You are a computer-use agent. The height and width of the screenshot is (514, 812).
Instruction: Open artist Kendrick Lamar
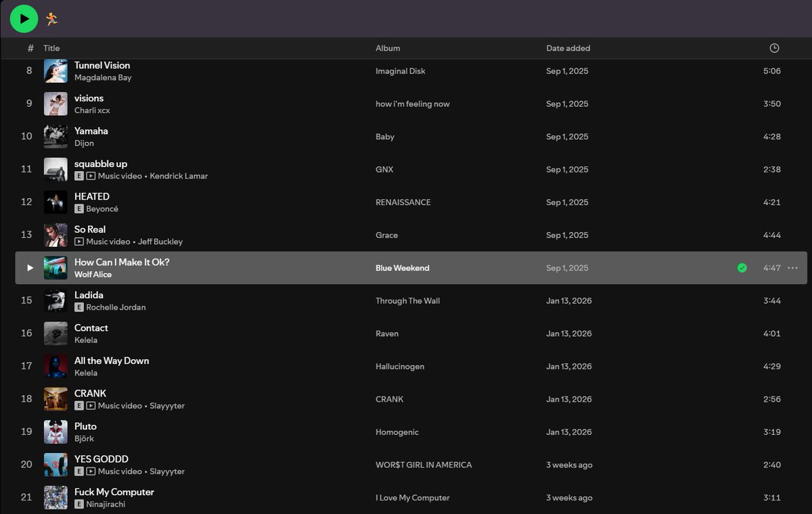click(179, 176)
